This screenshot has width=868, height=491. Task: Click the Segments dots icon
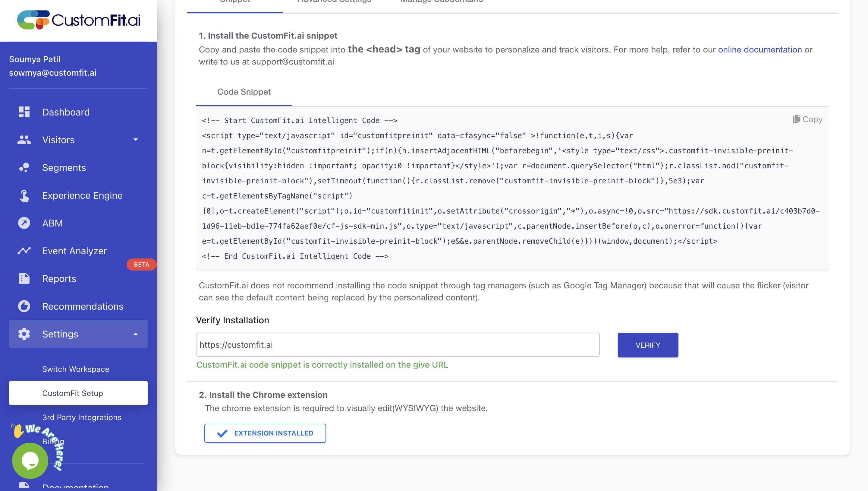(x=24, y=168)
